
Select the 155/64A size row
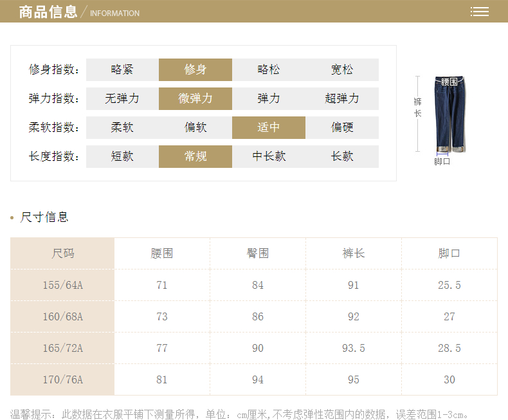coord(63,285)
